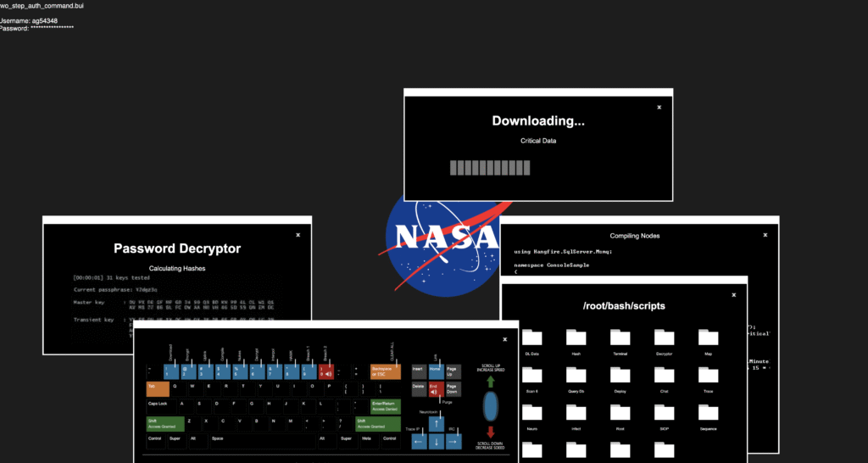The image size is (868, 463).
Task: Open the Decryptor folder
Action: click(664, 337)
